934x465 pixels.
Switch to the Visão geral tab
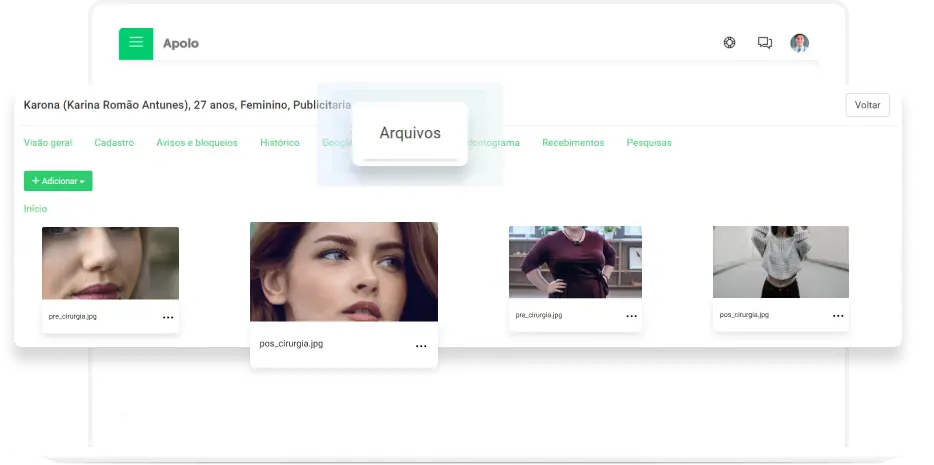48,143
